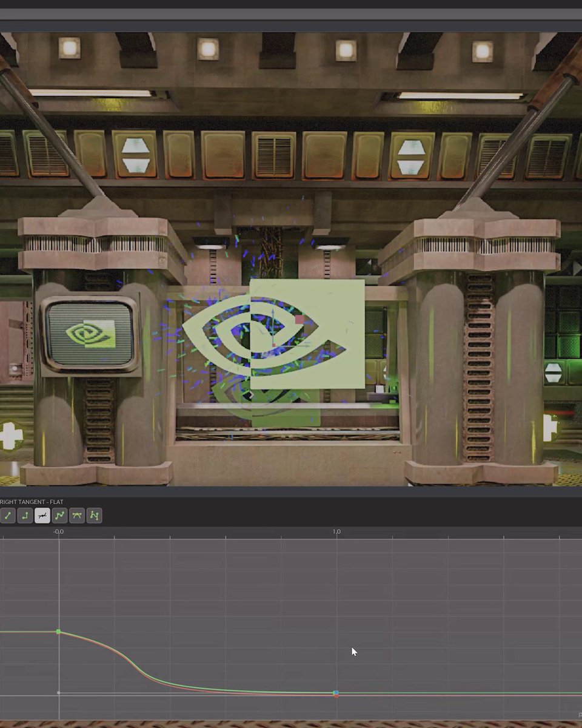The width and height of the screenshot is (582, 728).
Task: Select the arched auto tangent icon
Action: pos(77,516)
